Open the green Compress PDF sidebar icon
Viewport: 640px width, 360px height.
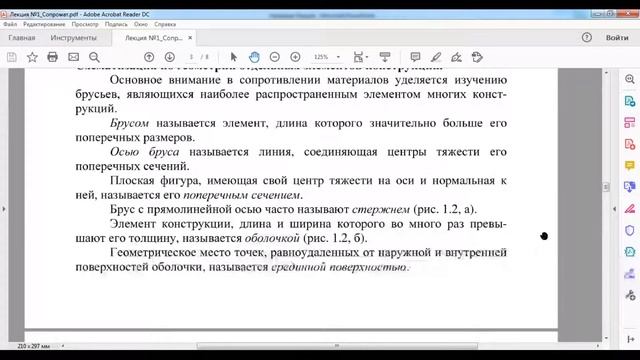[630, 252]
